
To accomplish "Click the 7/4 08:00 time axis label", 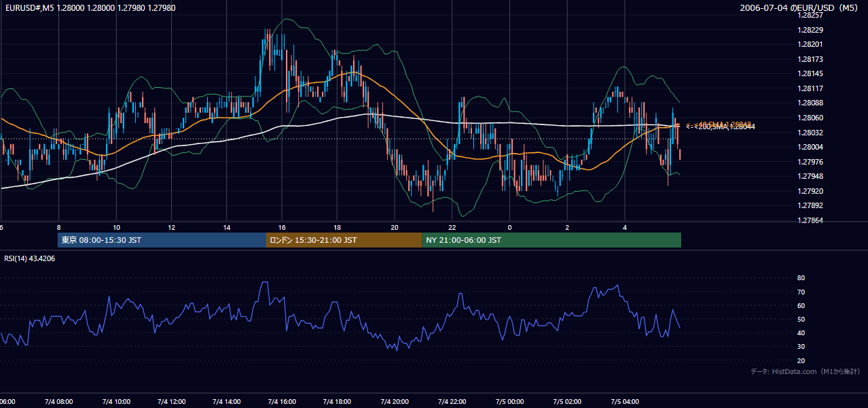I will (59, 401).
